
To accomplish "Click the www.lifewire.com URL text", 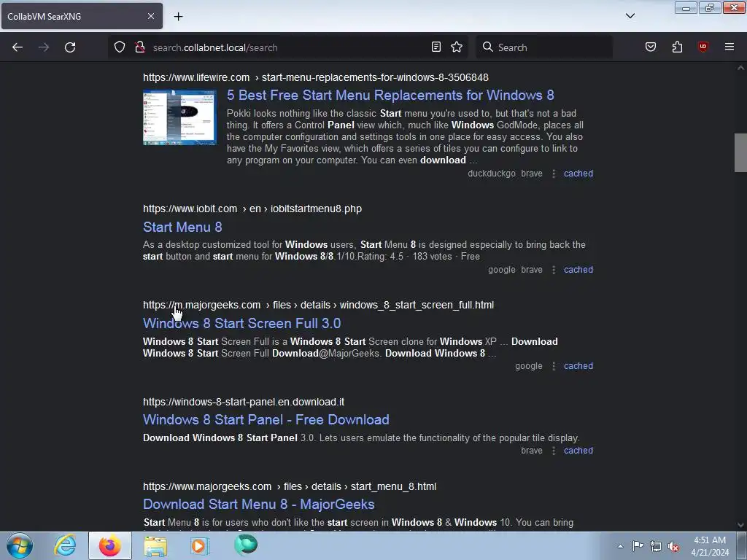I will (x=196, y=77).
